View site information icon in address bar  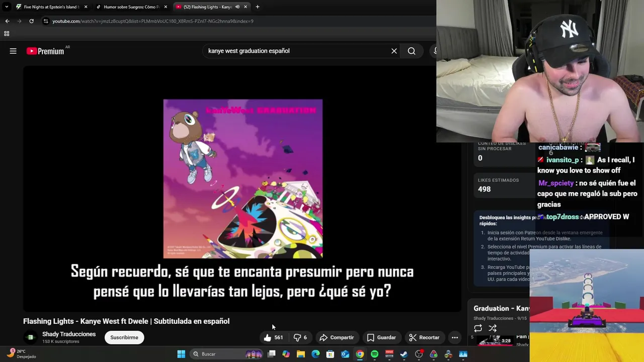point(46,21)
